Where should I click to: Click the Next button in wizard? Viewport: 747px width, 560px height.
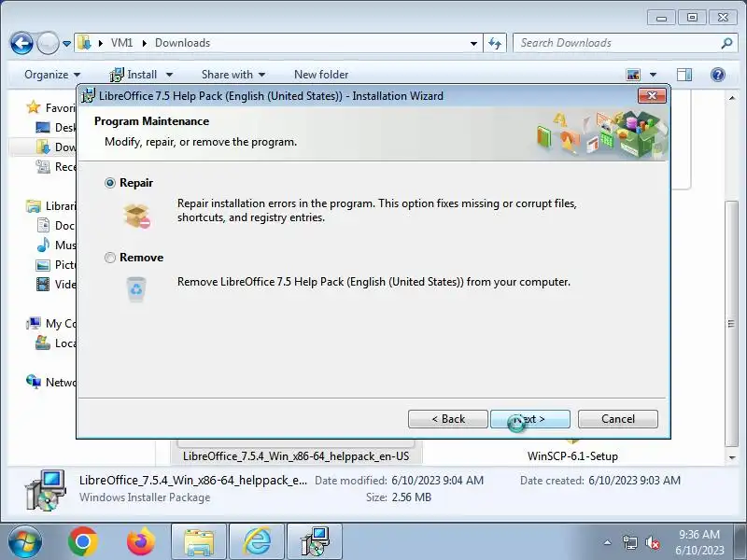click(x=530, y=419)
